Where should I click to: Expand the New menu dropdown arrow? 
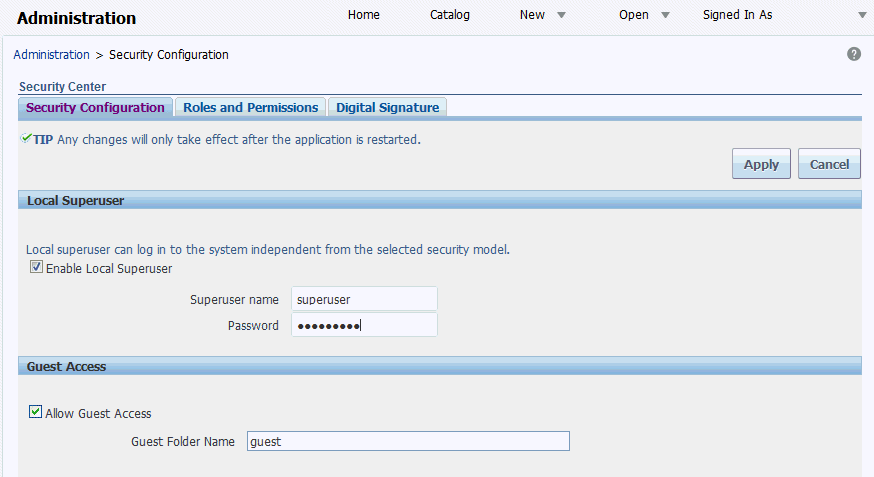561,15
